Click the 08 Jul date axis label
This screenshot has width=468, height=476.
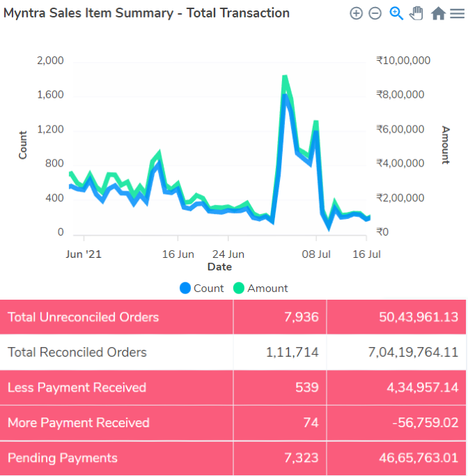(x=316, y=254)
